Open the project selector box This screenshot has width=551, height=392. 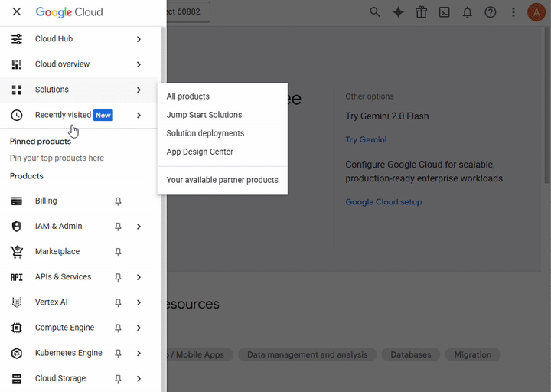point(188,12)
